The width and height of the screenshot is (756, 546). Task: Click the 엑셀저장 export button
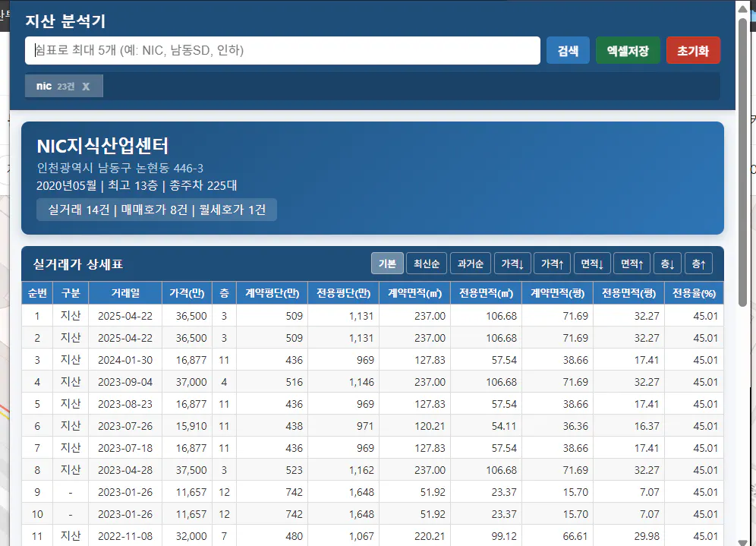pos(628,50)
